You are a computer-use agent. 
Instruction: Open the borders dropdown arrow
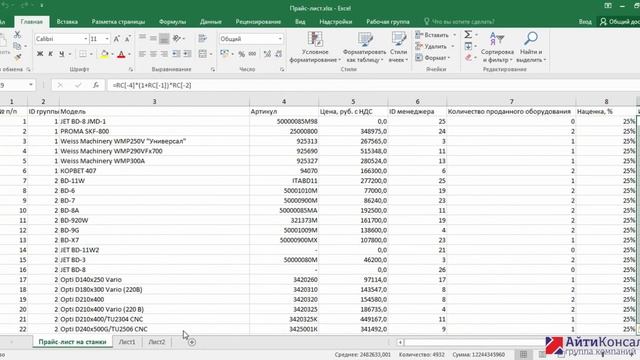(91, 54)
